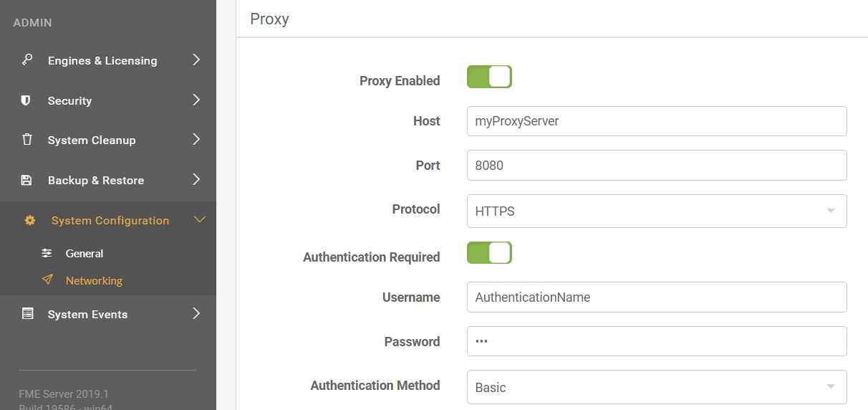Expand Engines & Licensing chevron arrow

point(196,59)
